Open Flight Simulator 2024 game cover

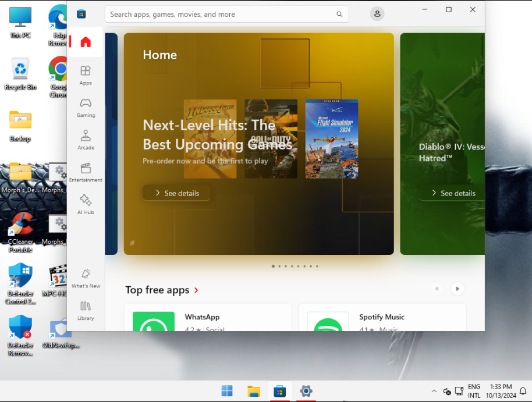[332, 138]
